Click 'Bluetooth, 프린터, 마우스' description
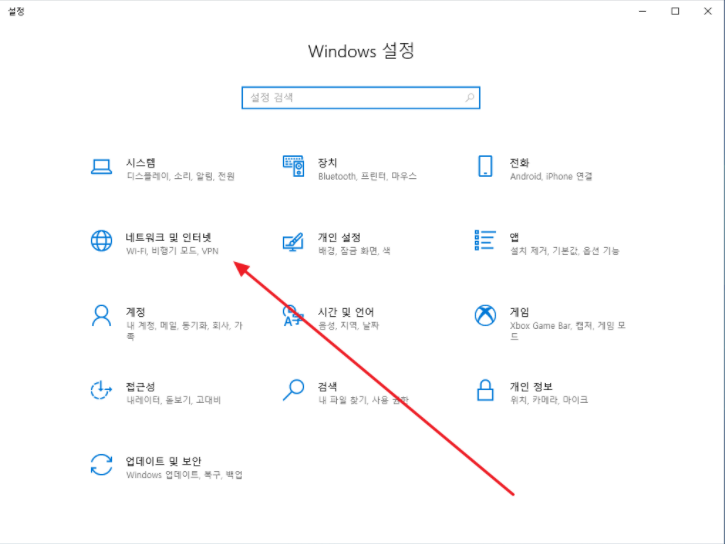 (x=367, y=176)
